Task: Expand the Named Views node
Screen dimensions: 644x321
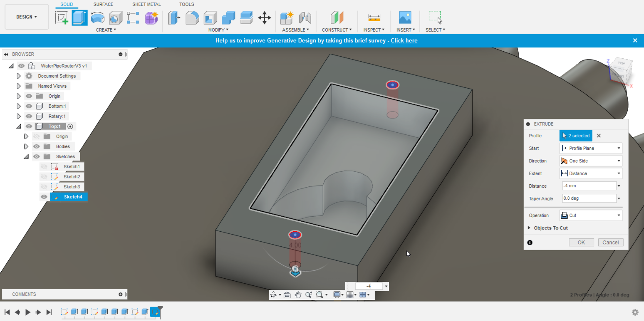Action: [19, 86]
